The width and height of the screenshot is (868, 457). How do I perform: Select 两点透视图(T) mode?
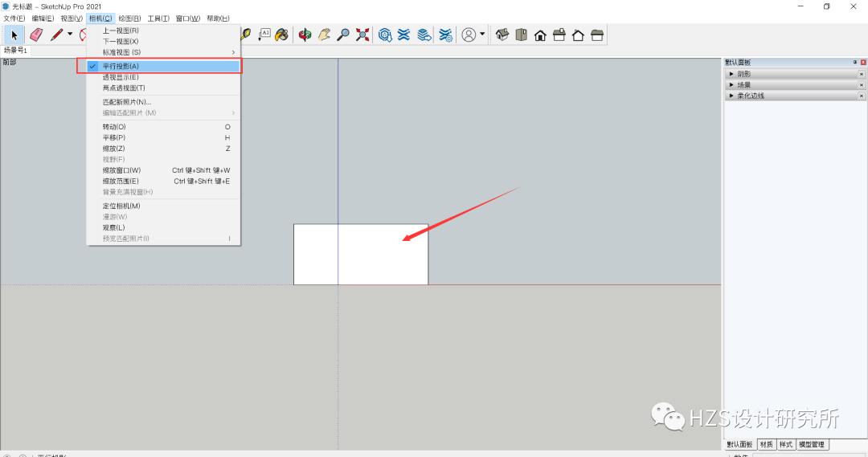[x=163, y=88]
